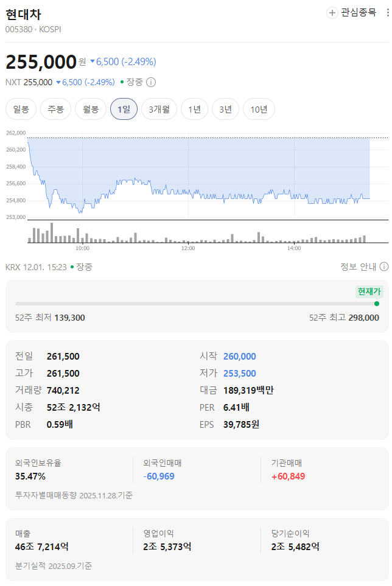
Task: Click the current price 255,000
Action: tap(41, 61)
